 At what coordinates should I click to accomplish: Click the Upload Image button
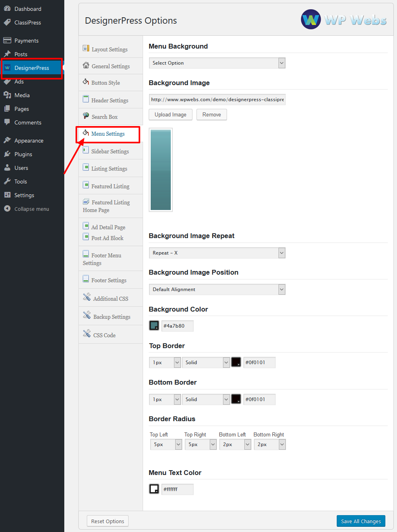[170, 114]
